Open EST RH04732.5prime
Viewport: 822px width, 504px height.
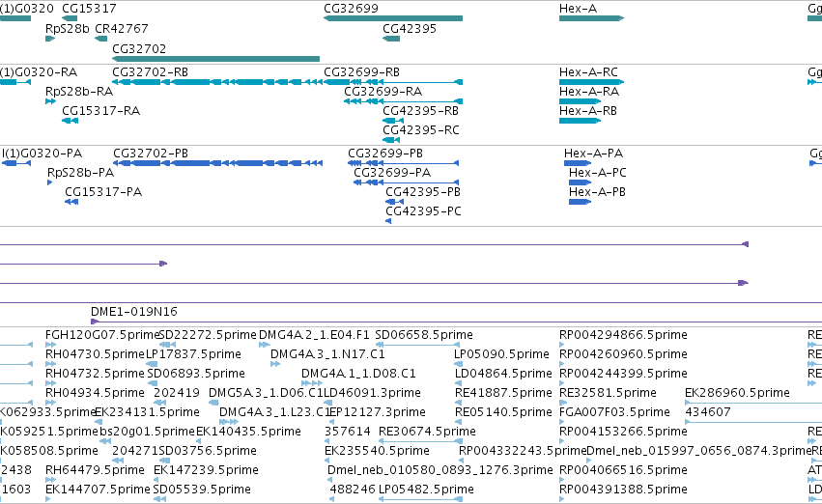[95, 374]
